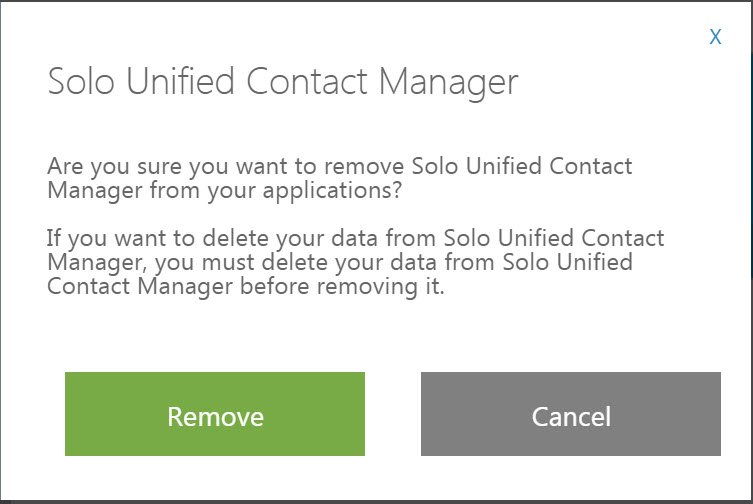Click the 'Are you sure' confirmation paragraph
The height and width of the screenshot is (504, 753).
click(x=340, y=177)
